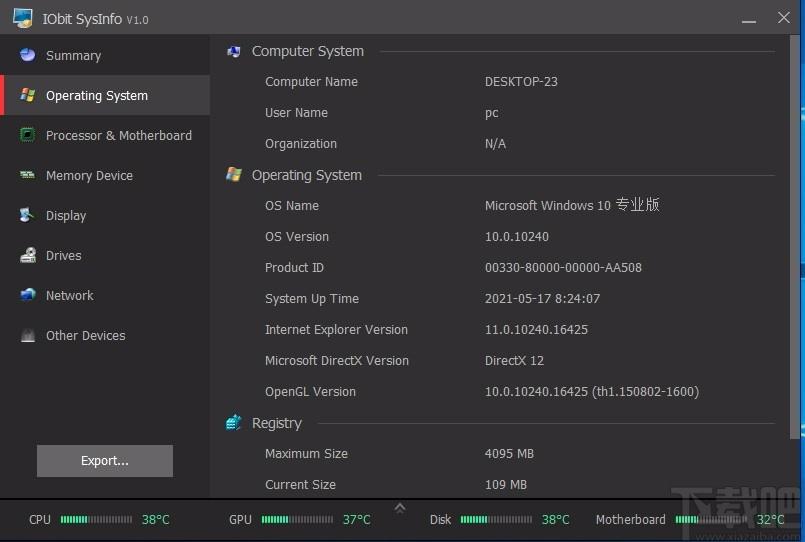The height and width of the screenshot is (542, 805).
Task: Open the Memory Device tab
Action: pos(89,176)
